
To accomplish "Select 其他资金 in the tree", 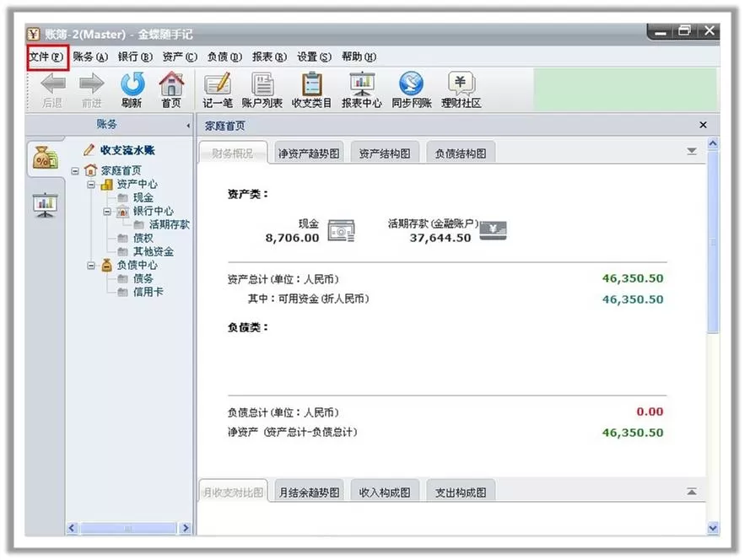I will tap(153, 251).
